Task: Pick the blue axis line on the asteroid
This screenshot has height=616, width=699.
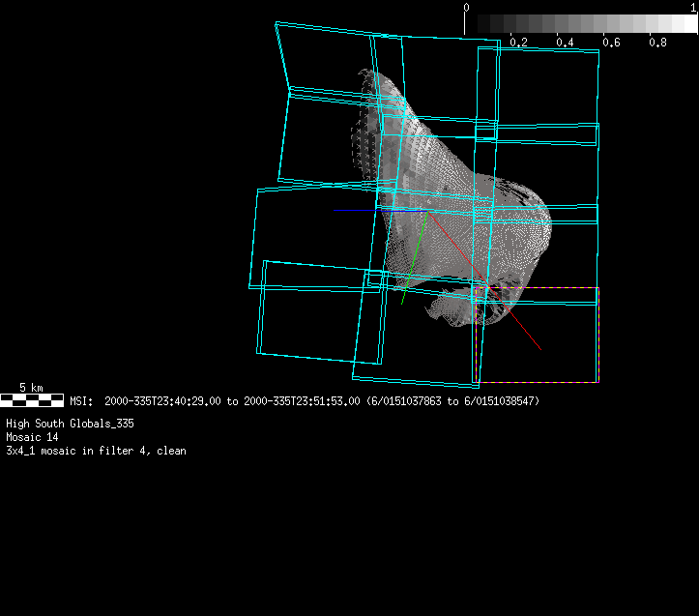Action: [x=403, y=210]
